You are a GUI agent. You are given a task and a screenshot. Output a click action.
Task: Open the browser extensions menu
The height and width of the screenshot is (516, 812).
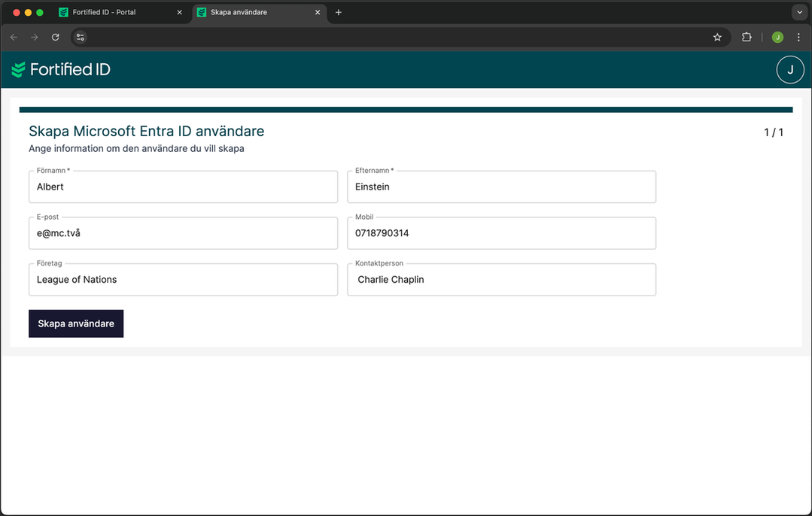click(747, 38)
